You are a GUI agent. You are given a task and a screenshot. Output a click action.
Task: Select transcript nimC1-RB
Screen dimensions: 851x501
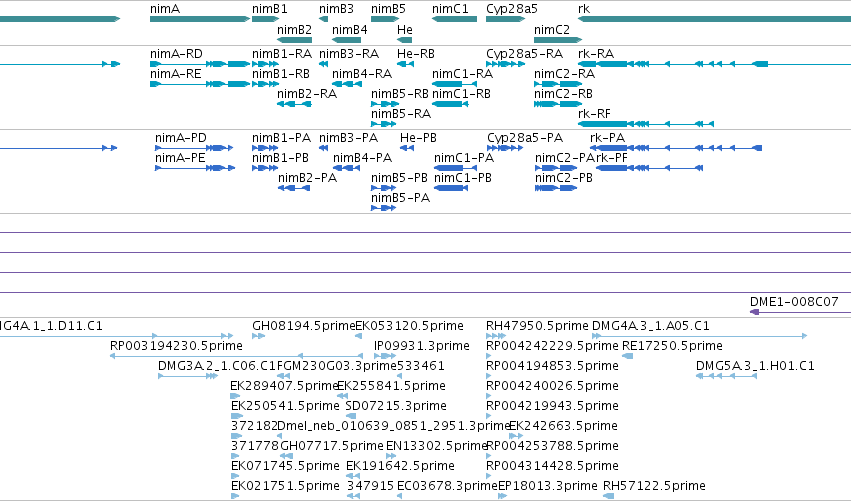coord(450,104)
